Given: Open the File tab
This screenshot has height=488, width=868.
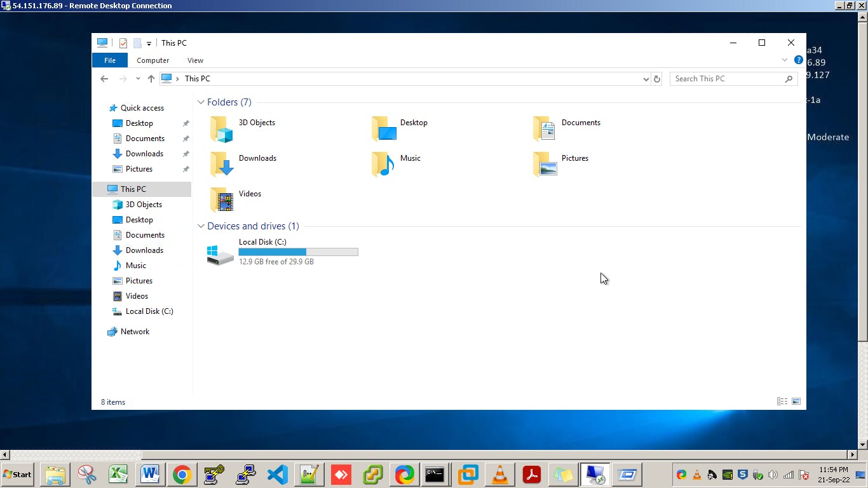Looking at the screenshot, I should [110, 60].
